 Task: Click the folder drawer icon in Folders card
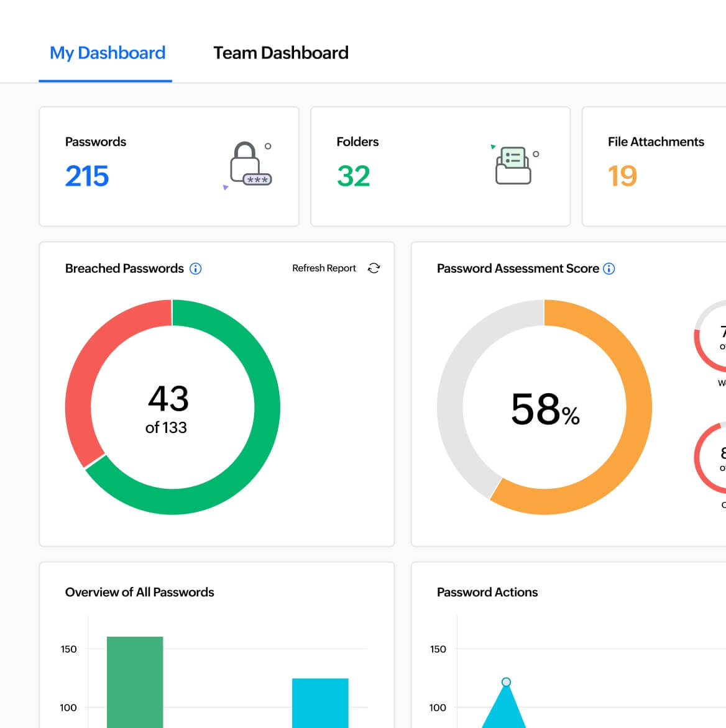pyautogui.click(x=513, y=166)
